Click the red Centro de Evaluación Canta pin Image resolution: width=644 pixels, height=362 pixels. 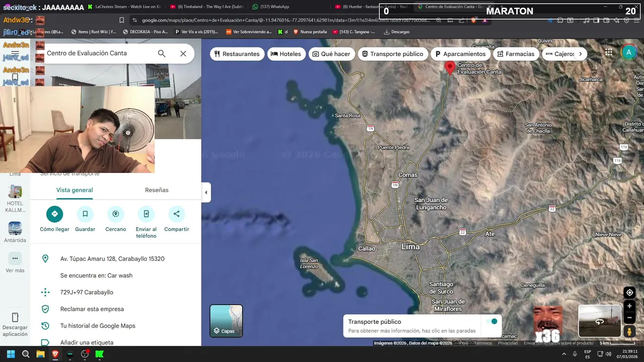450,68
